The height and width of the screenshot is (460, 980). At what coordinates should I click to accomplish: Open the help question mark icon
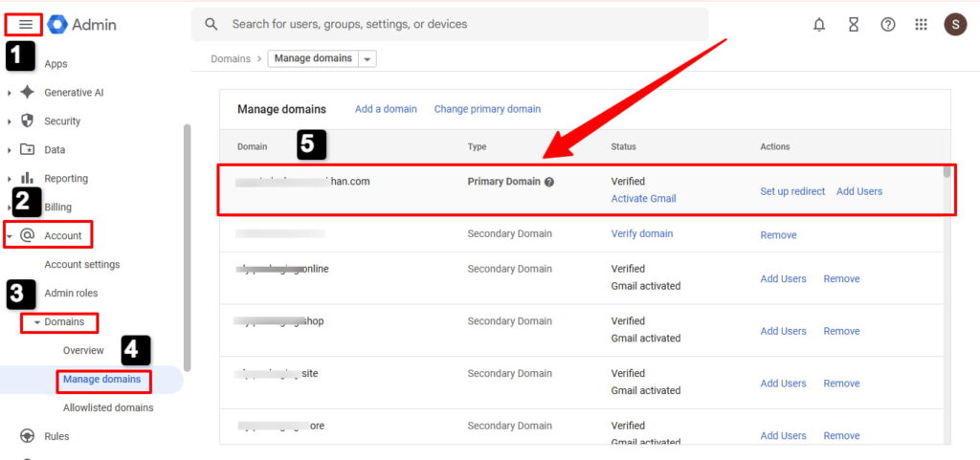point(888,25)
